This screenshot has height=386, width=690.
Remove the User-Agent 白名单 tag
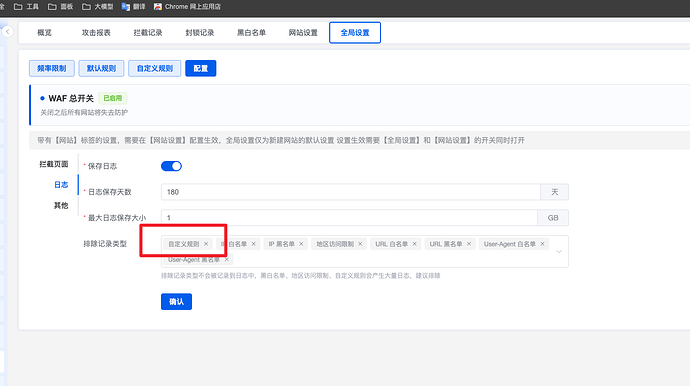coord(543,244)
